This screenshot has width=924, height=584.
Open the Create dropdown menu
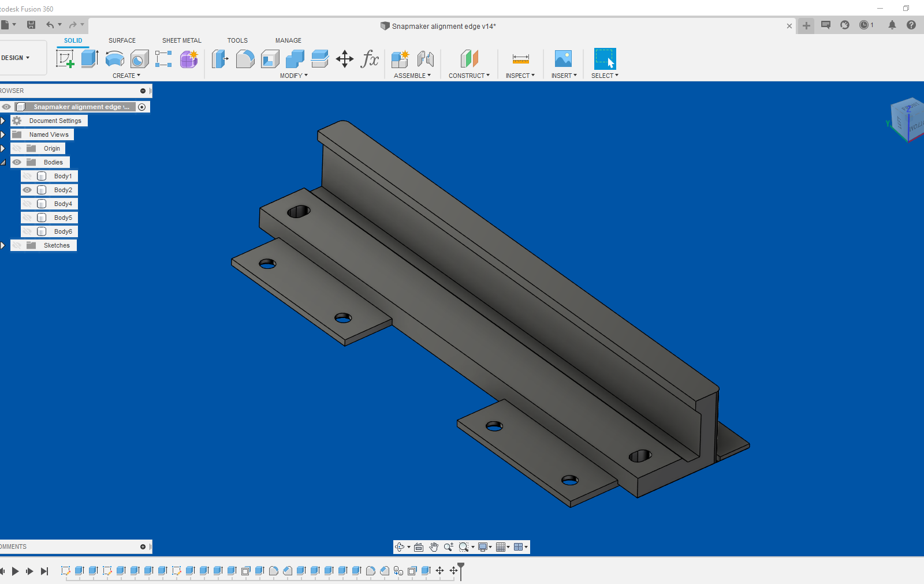coord(126,76)
